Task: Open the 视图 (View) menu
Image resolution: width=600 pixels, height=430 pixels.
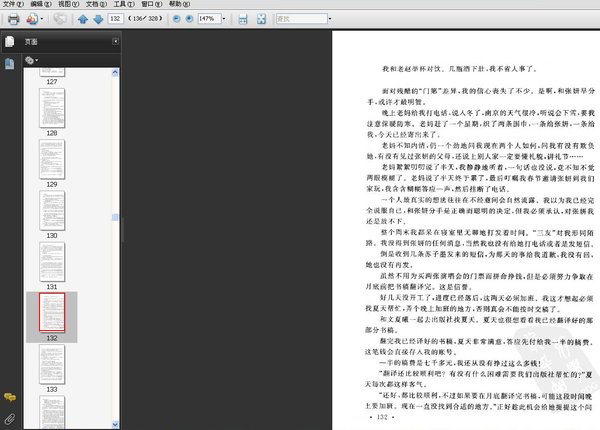Action: point(63,5)
